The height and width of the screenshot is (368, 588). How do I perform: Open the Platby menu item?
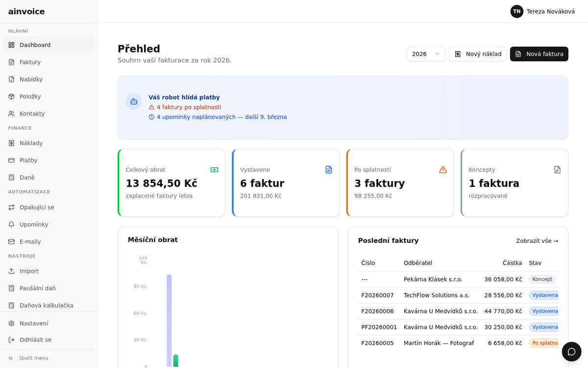pos(49,160)
